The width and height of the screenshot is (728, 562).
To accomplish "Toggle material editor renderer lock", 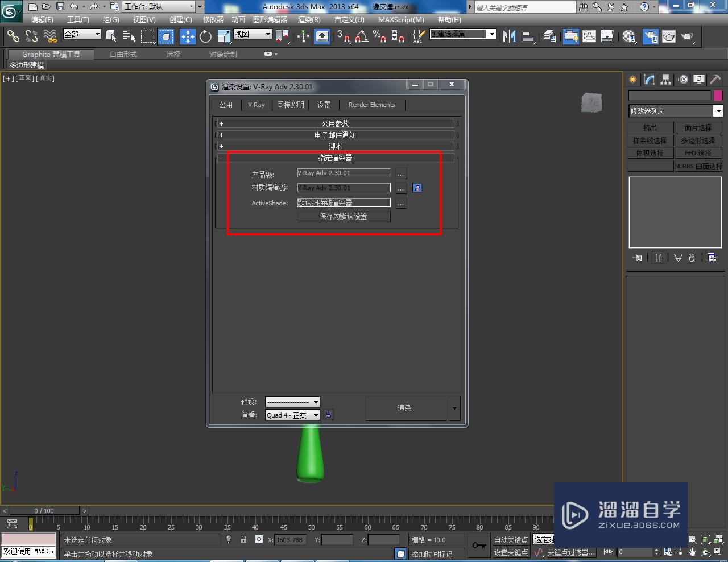I will (417, 188).
